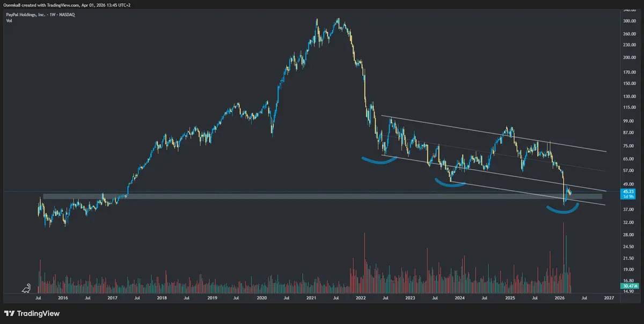Click the TradingView logo below the chart
Screen dimensions: 644x324
tap(32, 313)
